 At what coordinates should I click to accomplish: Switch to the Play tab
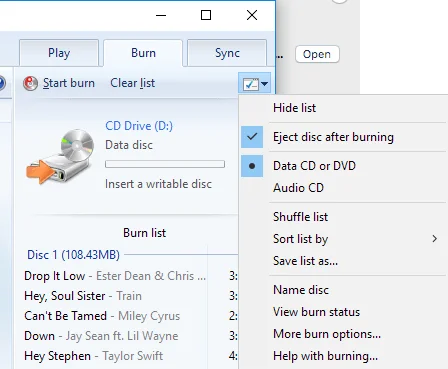pyautogui.click(x=59, y=53)
